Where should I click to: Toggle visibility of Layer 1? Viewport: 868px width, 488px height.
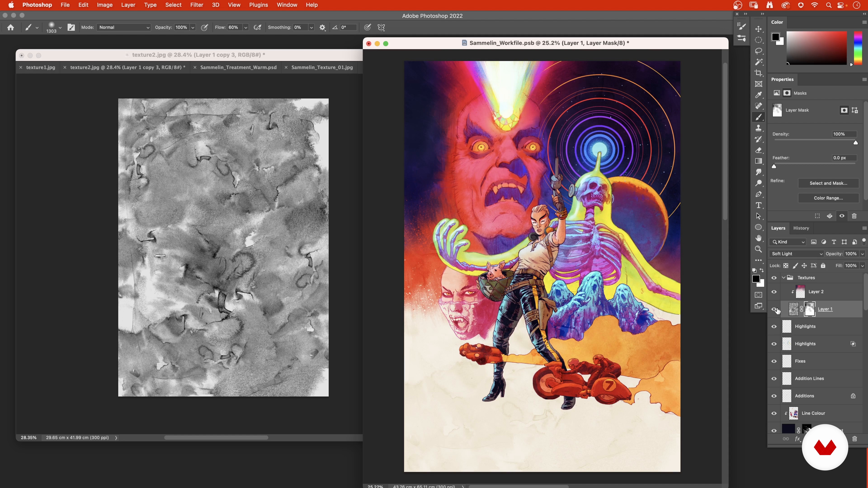click(x=774, y=309)
